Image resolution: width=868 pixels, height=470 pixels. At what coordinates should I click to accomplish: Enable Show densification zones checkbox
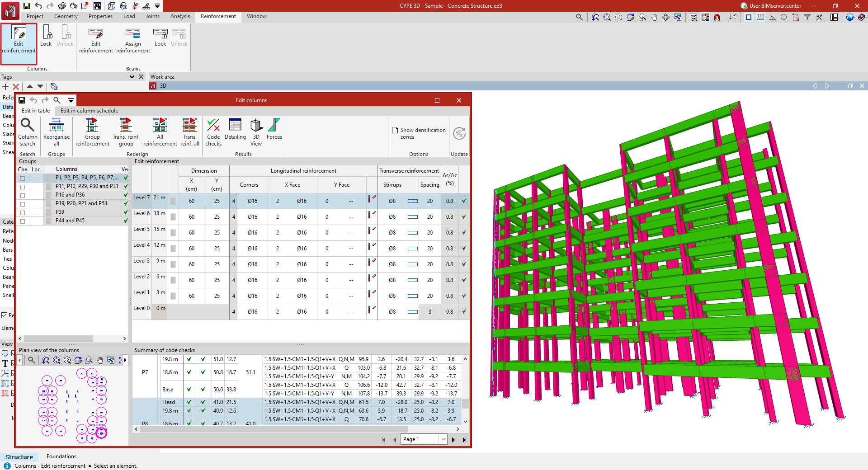click(x=395, y=130)
